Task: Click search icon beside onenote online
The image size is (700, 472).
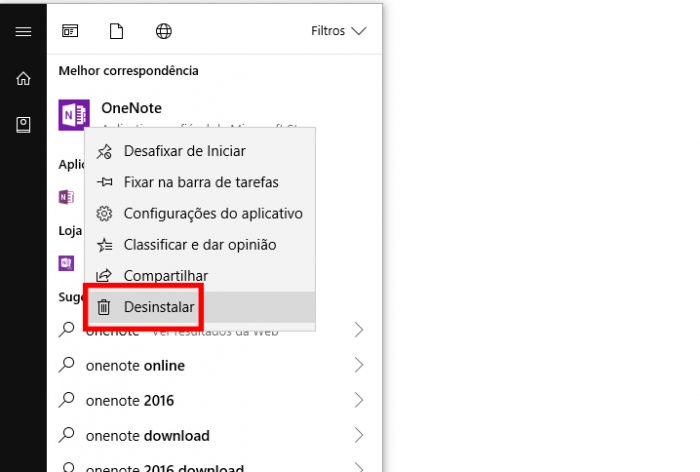Action: click(x=67, y=365)
